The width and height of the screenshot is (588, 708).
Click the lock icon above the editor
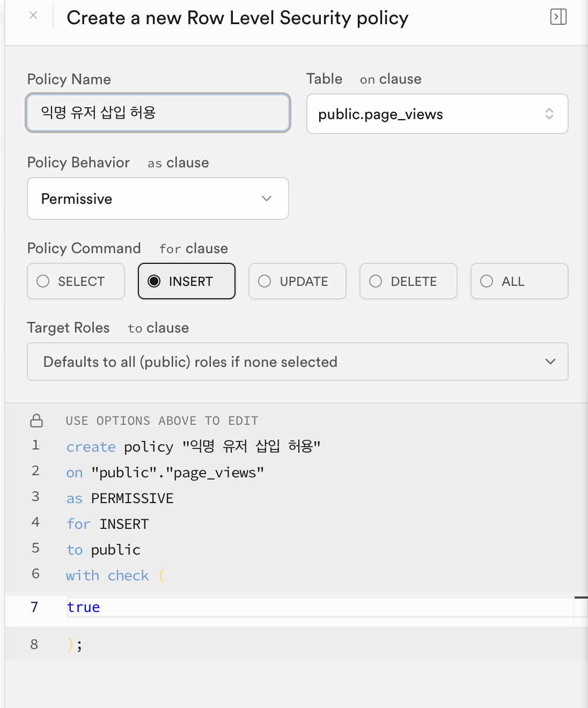(36, 421)
